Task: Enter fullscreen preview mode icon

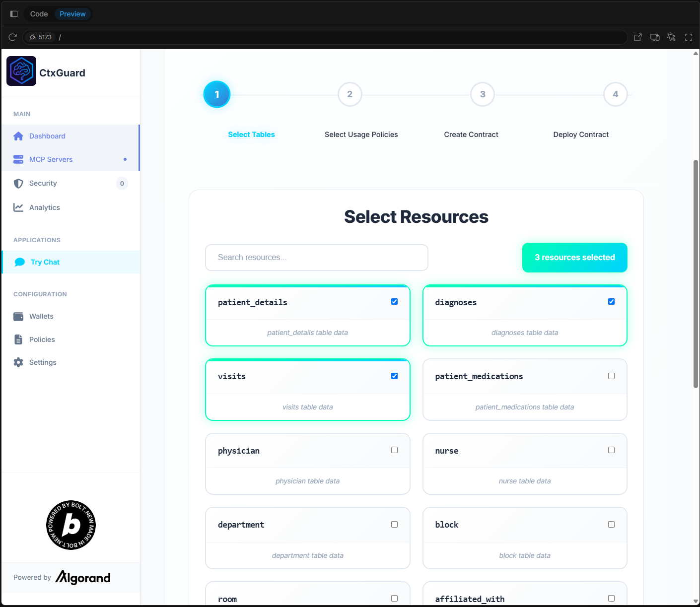Action: (x=689, y=37)
